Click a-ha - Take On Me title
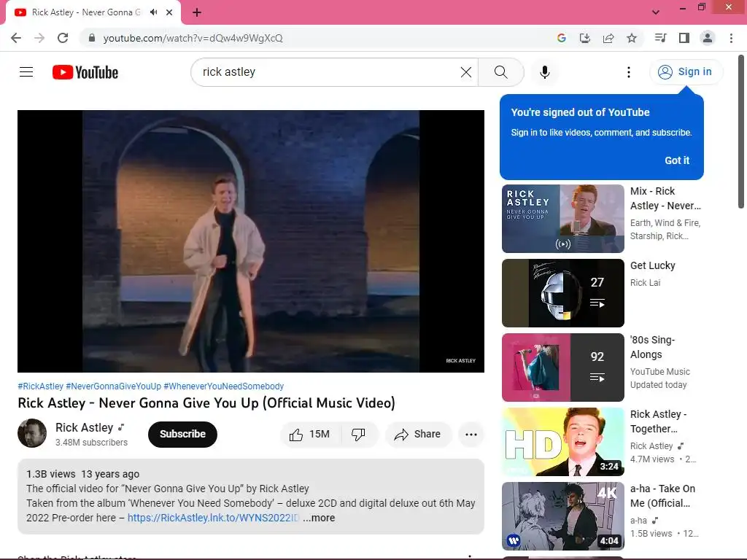Image resolution: width=747 pixels, height=560 pixels. pyautogui.click(x=662, y=496)
